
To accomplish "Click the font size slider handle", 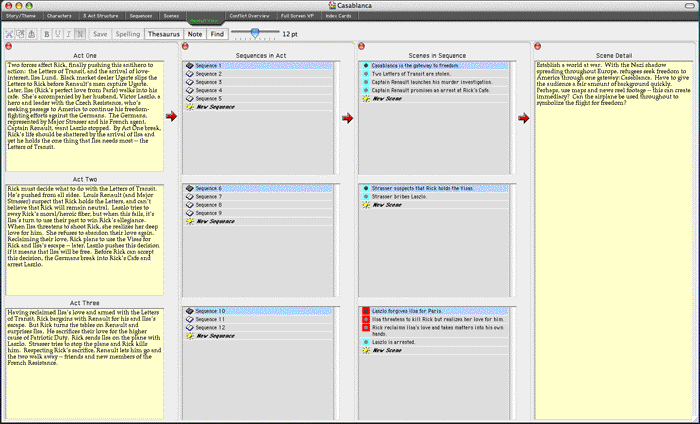I will 256,33.
